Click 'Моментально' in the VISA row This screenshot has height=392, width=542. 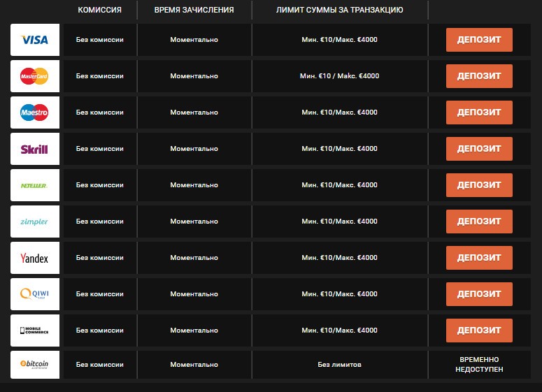[x=194, y=40]
